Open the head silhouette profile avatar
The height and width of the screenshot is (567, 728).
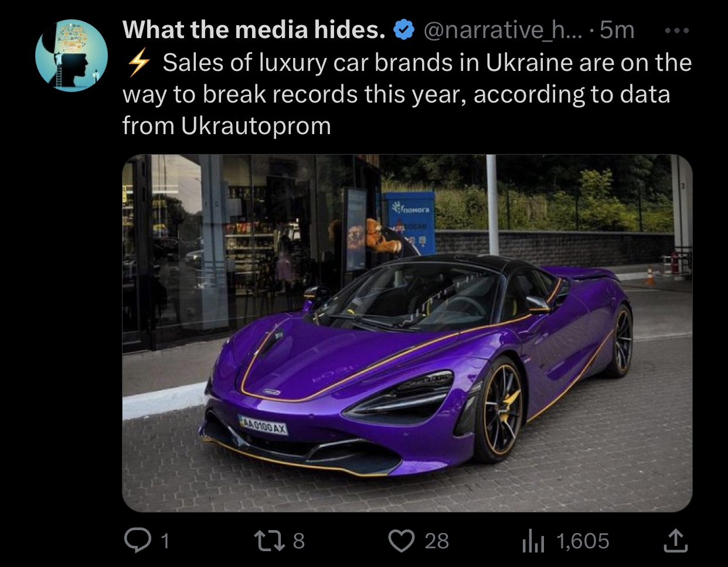tap(72, 56)
